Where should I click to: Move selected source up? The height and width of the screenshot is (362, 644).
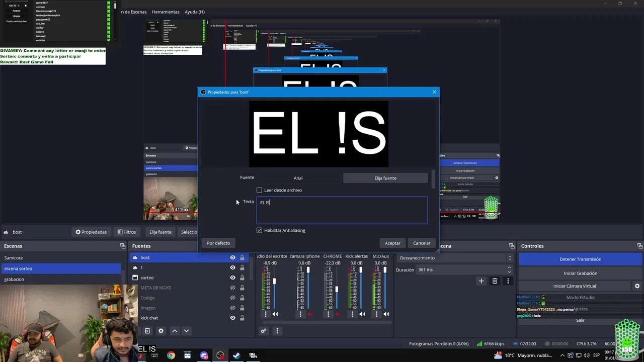pyautogui.click(x=175, y=331)
